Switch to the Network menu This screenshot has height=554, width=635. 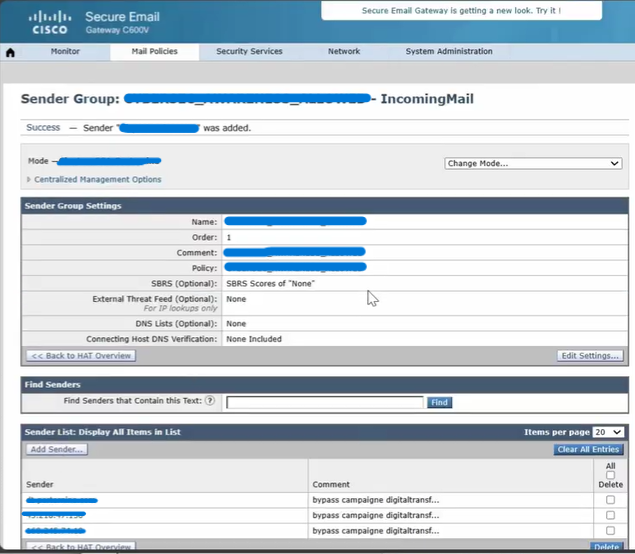[x=344, y=52]
